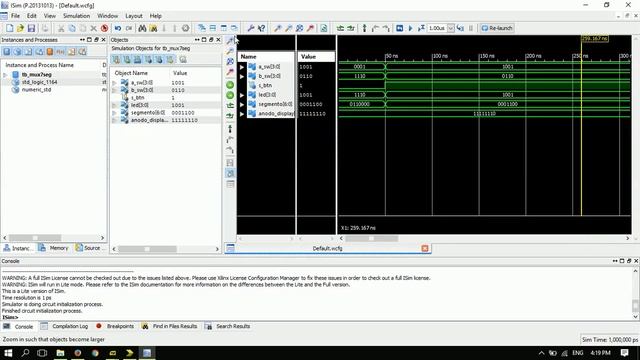Click the Step icon next to run time
The image size is (640, 360).
pos(460,28)
